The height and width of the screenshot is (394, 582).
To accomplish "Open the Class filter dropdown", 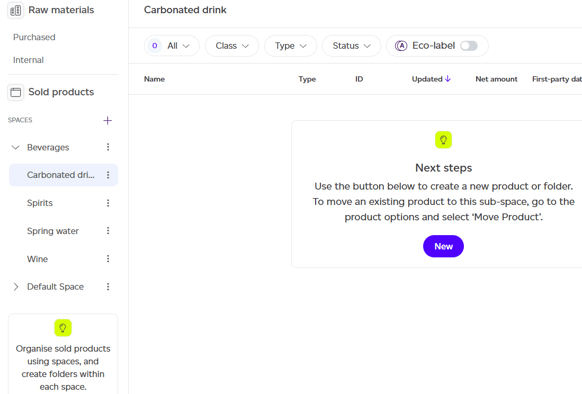I will [x=232, y=46].
